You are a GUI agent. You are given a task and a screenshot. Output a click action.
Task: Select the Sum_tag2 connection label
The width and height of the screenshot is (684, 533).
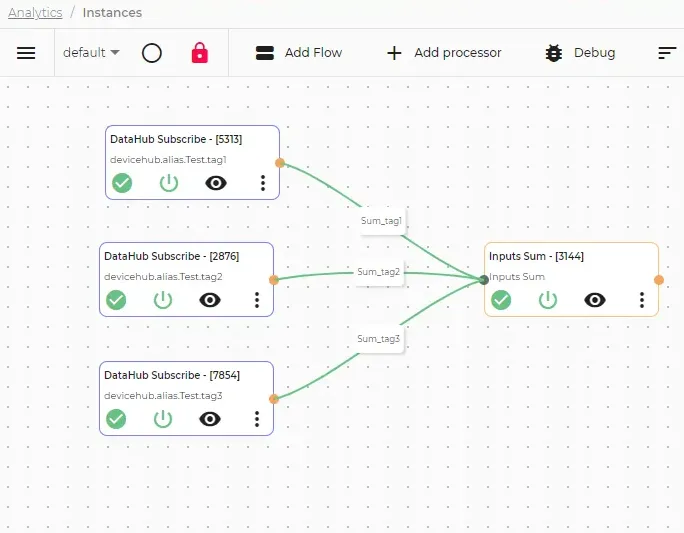click(x=379, y=272)
